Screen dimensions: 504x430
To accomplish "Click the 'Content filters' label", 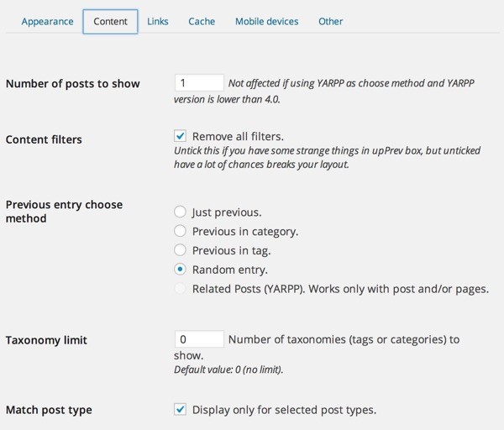I will coord(44,139).
